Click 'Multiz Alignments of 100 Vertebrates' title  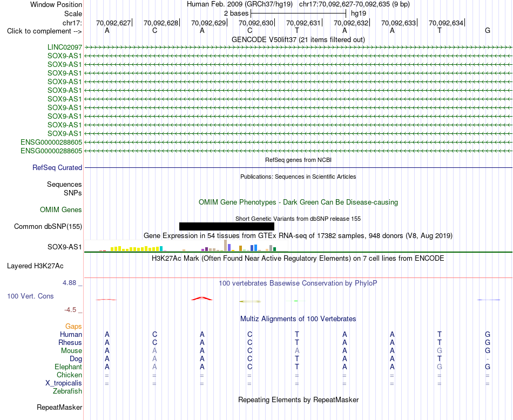(298, 319)
